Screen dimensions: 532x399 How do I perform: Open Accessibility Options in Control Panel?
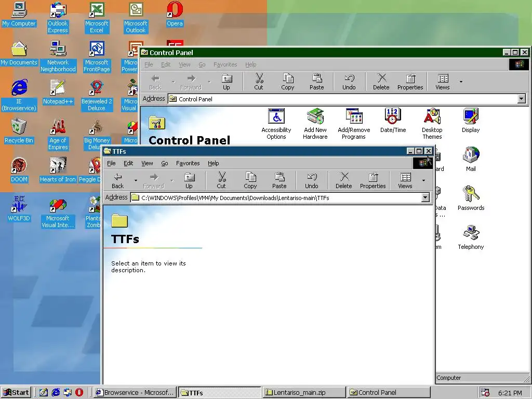pos(276,124)
